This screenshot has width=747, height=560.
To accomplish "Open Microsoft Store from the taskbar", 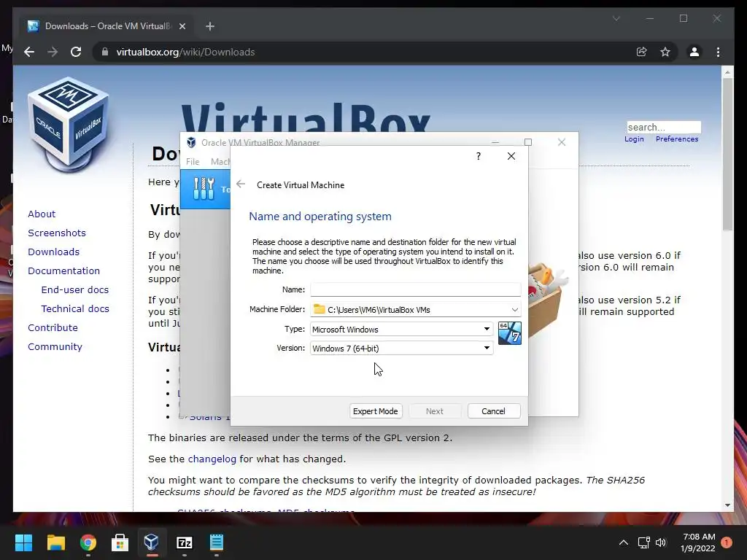I will coord(120,542).
